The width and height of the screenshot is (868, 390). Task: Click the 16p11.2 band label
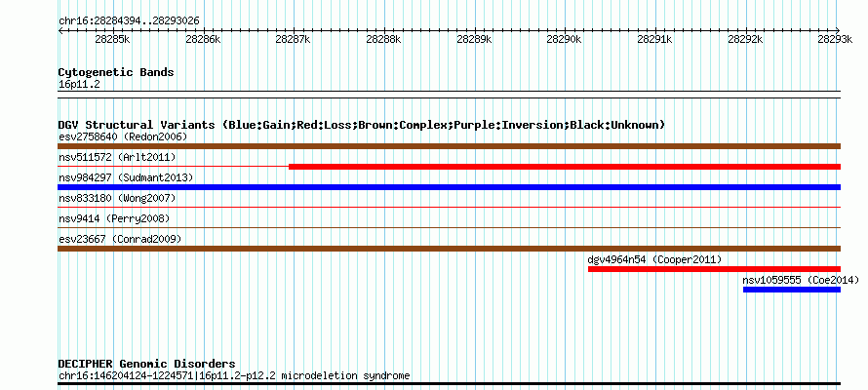(x=79, y=84)
